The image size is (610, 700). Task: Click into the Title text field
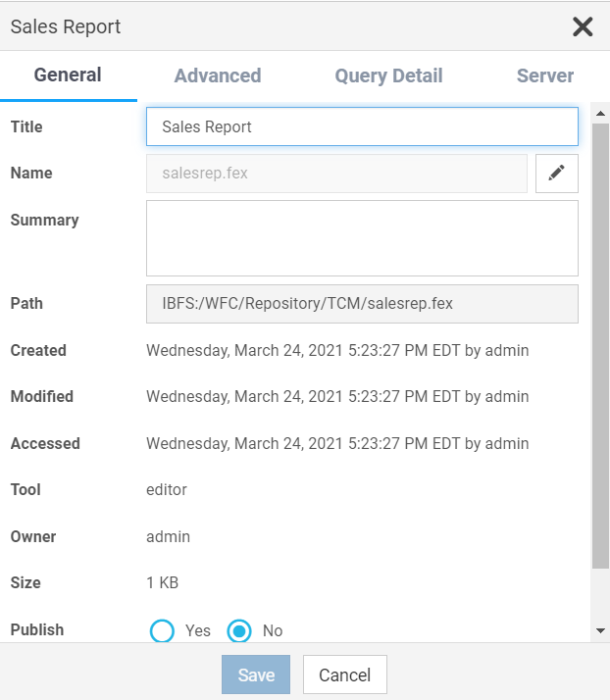click(362, 126)
